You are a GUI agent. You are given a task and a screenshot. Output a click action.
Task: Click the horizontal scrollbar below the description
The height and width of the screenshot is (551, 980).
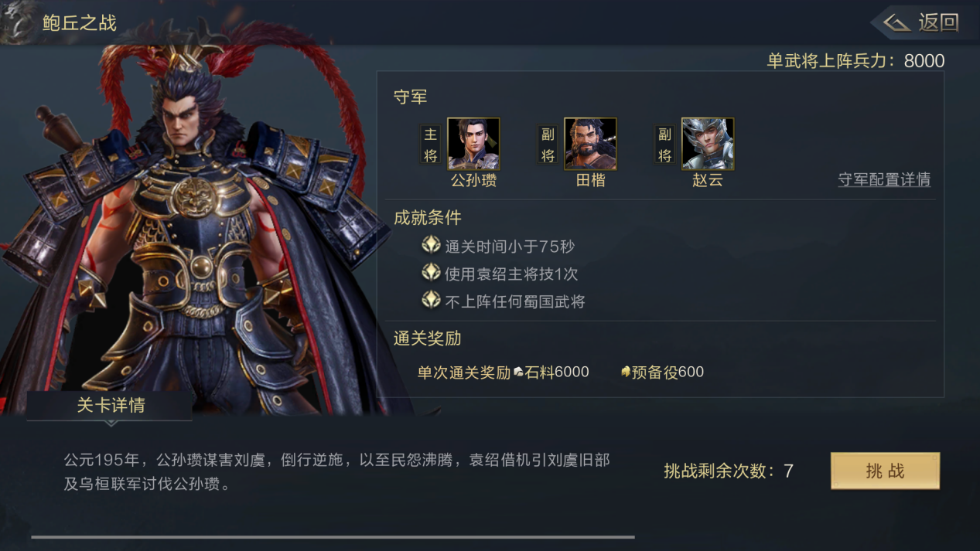click(x=333, y=536)
